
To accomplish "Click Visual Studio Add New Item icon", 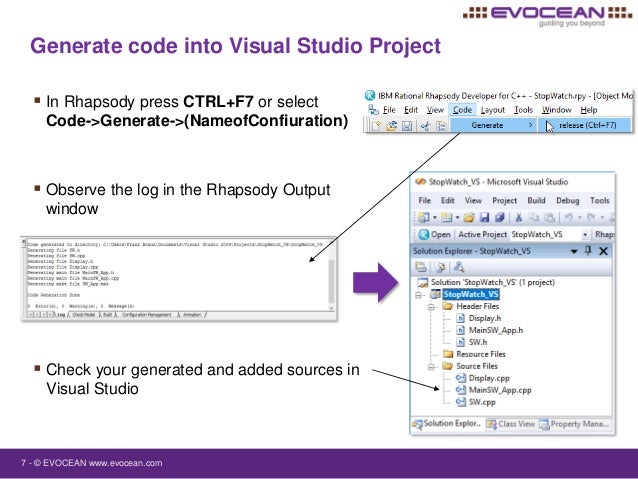I will coord(446,217).
